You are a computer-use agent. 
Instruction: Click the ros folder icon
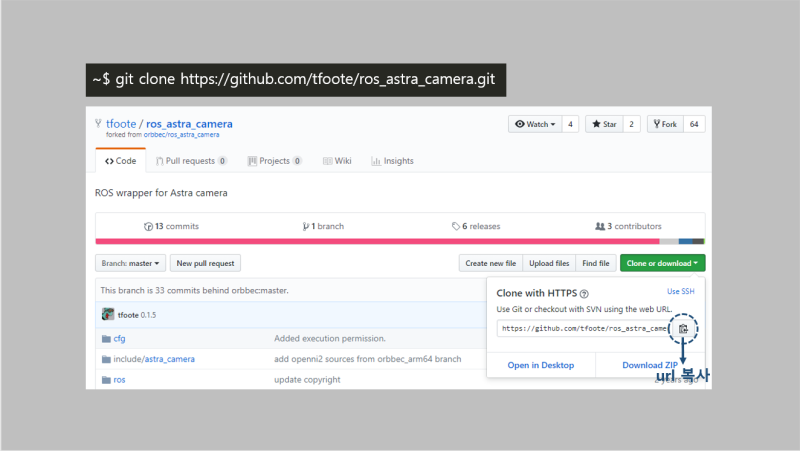pyautogui.click(x=106, y=380)
